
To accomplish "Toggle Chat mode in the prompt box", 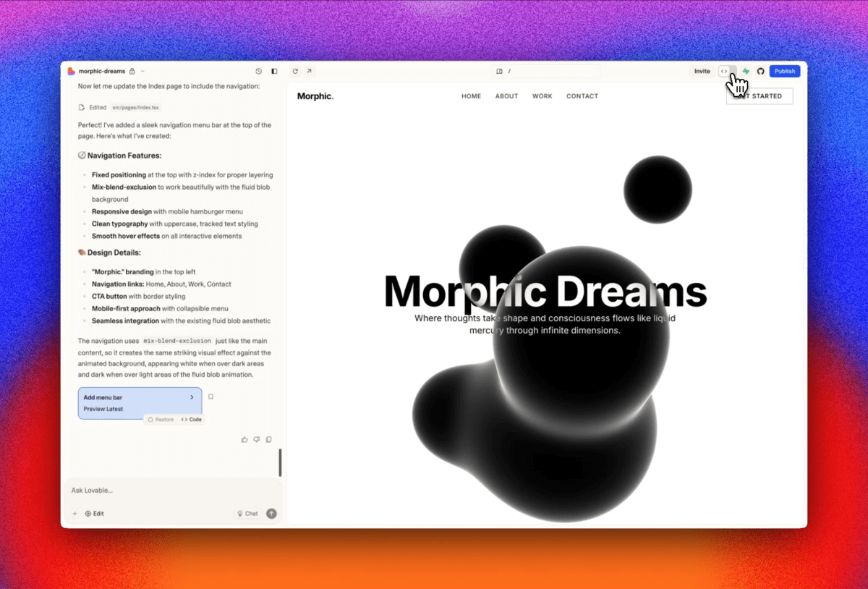I will [x=247, y=514].
